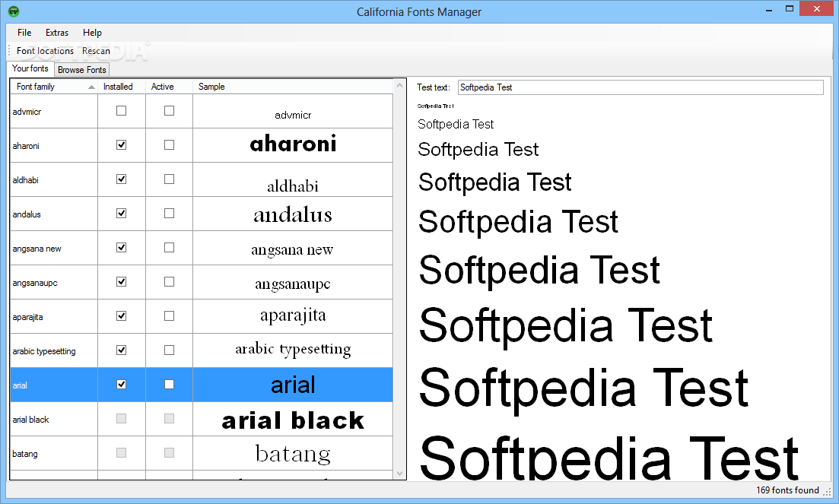Uncheck Installed checkbox for angsanaupc
The width and height of the screenshot is (839, 504).
pyautogui.click(x=122, y=282)
